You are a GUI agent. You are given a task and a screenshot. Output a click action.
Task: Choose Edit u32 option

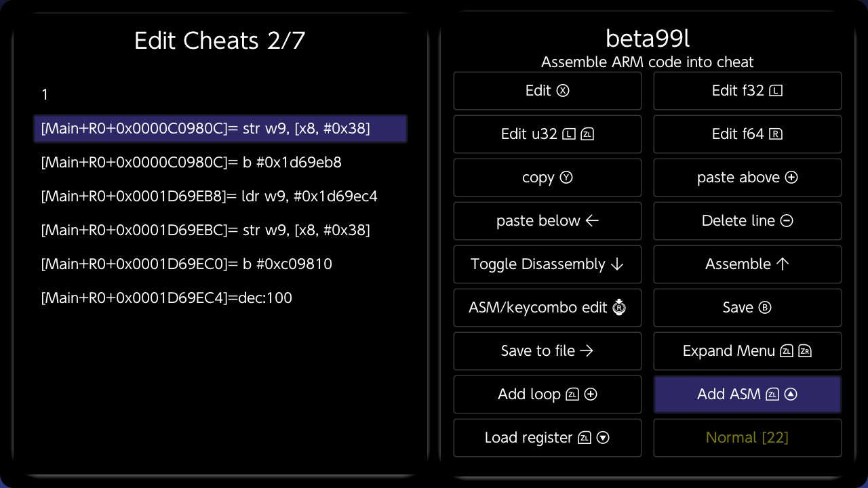coord(547,134)
